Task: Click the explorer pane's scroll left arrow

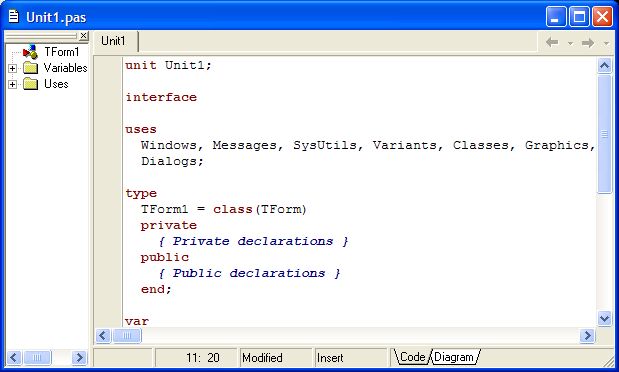Action: 14,358
